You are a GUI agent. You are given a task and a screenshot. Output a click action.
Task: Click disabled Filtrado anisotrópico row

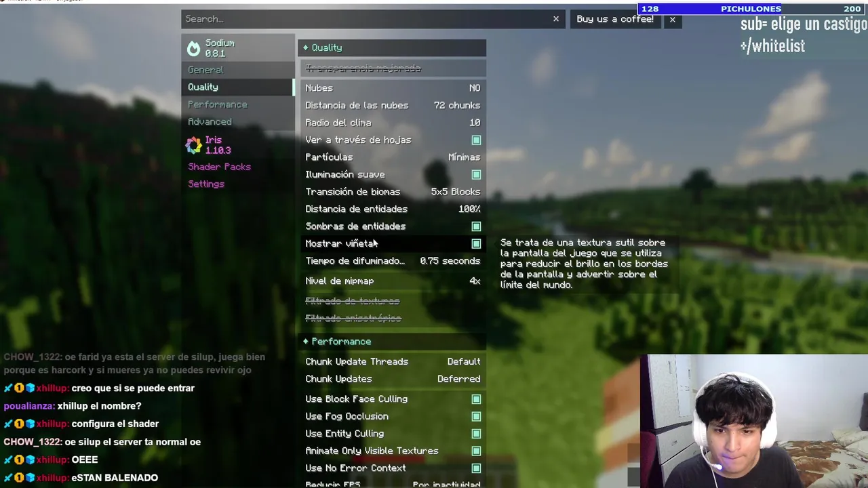[x=392, y=319]
